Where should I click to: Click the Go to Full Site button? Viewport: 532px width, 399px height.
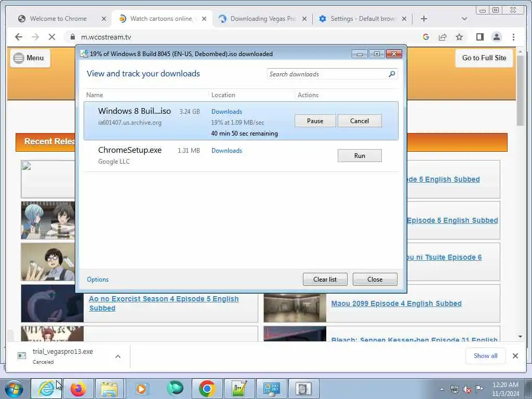(484, 58)
